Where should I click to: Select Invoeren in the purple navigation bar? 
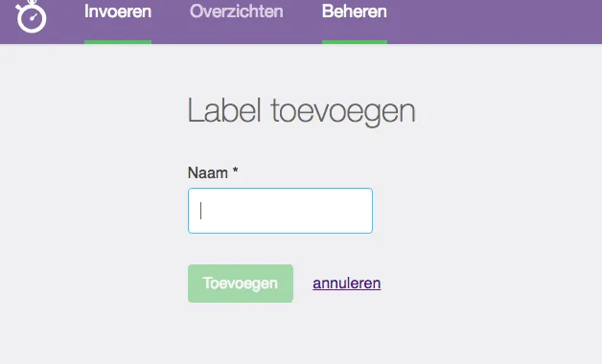pos(118,11)
